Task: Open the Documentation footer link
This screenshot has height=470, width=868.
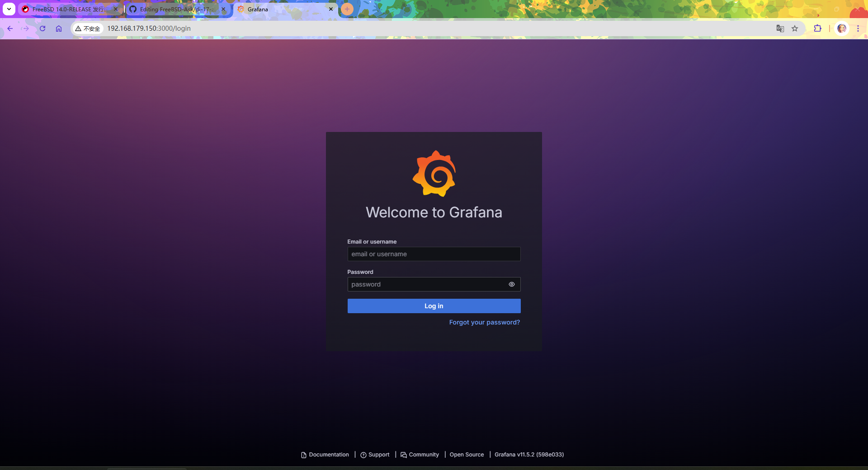Action: 325,455
